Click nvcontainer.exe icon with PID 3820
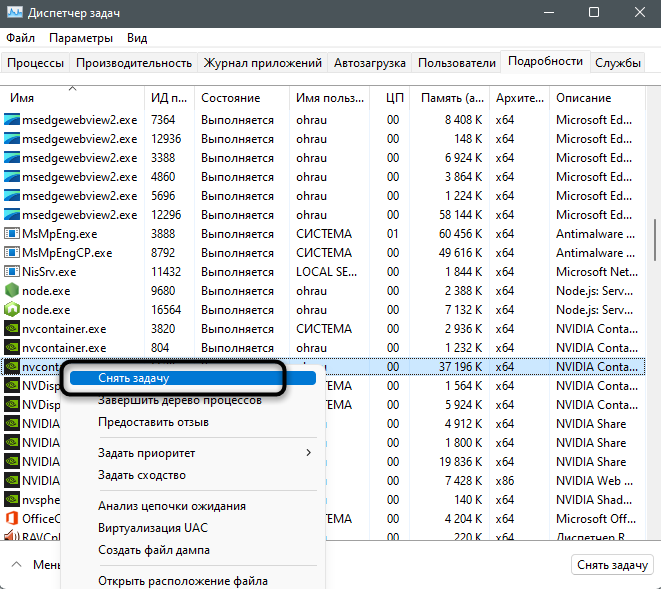 (12, 328)
